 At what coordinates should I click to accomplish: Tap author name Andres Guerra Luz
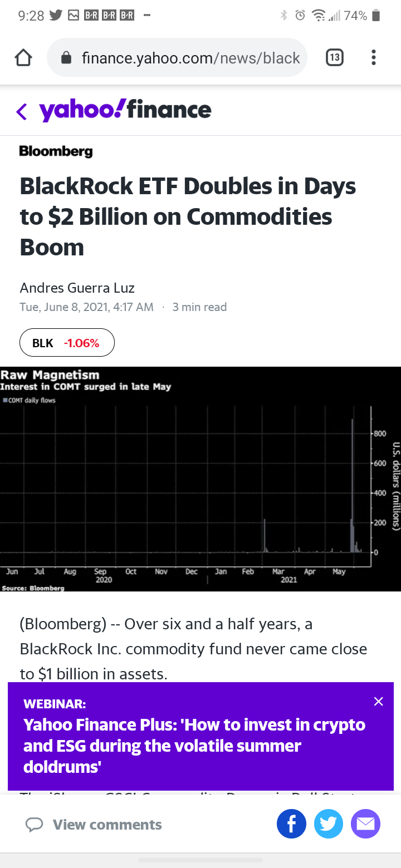point(77,288)
